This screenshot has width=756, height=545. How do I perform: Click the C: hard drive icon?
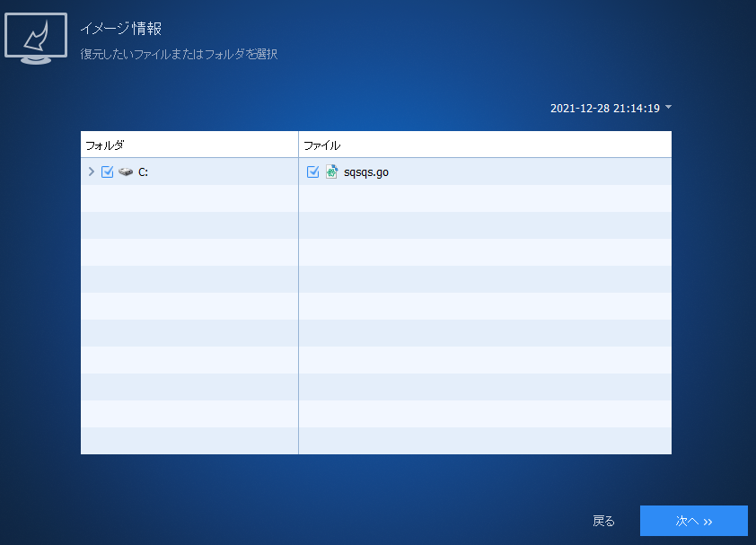126,171
